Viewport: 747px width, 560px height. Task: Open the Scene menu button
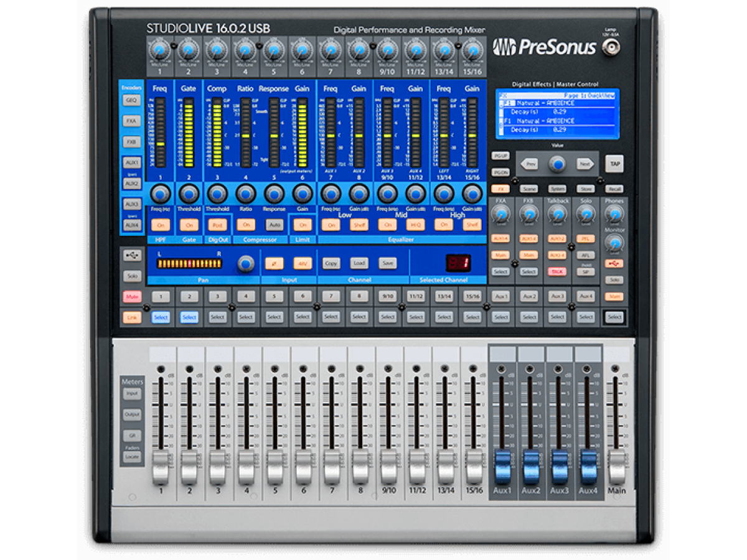point(529,189)
